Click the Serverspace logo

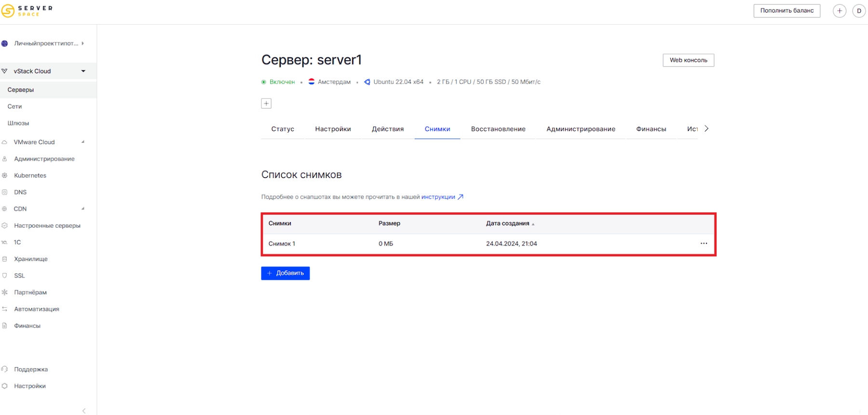tap(27, 11)
